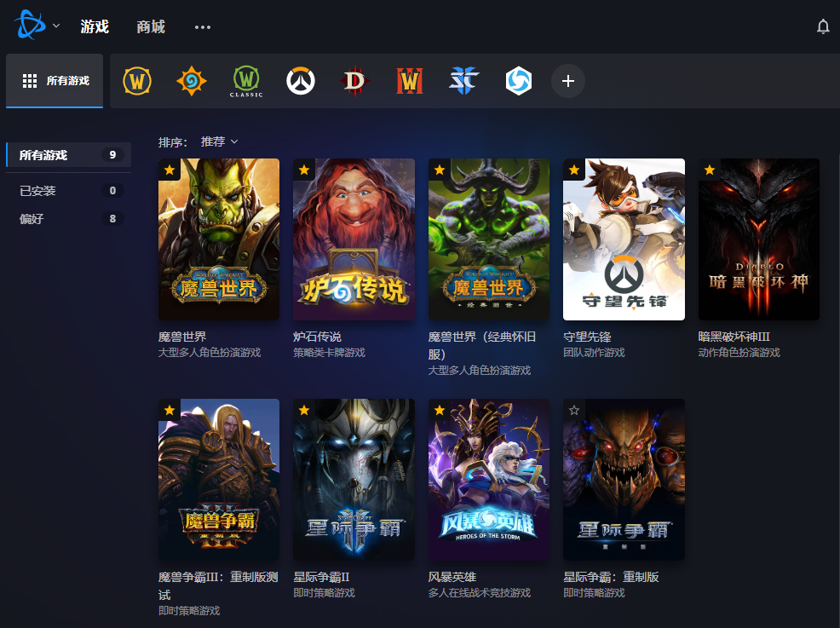Click the 多人在线战术竞技游戏 genre text

pyautogui.click(x=480, y=593)
